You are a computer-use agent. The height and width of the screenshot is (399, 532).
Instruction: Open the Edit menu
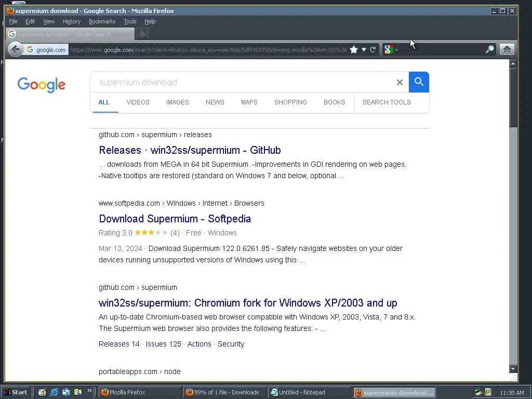[30, 21]
